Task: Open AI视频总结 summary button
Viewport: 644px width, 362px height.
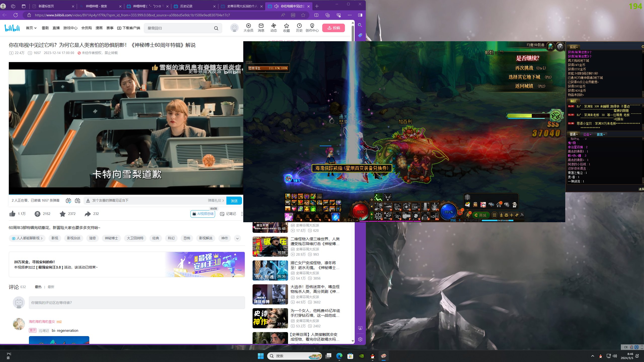Action: (x=203, y=214)
